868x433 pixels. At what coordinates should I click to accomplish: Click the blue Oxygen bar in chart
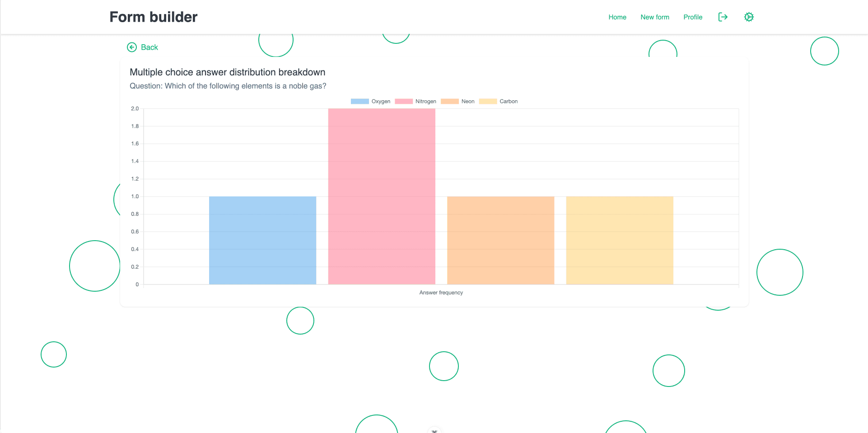pos(262,240)
